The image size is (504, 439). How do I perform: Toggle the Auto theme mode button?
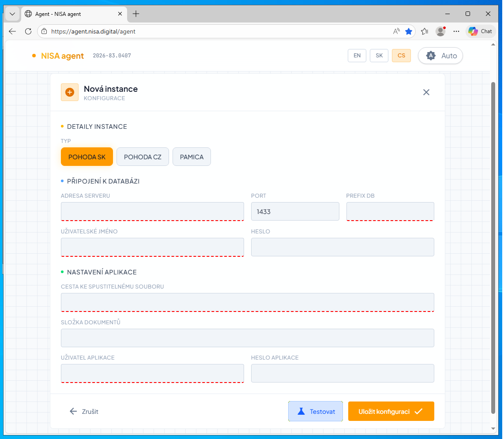[x=440, y=56]
